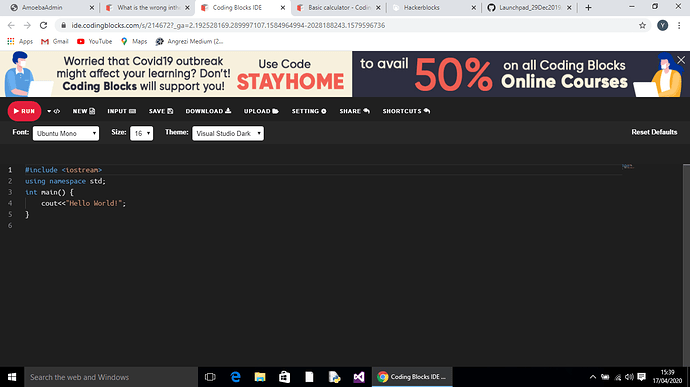This screenshot has height=387, width=690.
Task: Click code line 'int main() {'
Action: [x=49, y=192]
